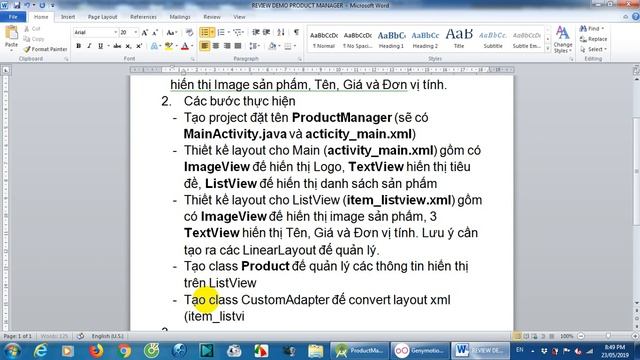This screenshot has height=360, width=640.
Task: Increase paragraph indent
Action: [267, 32]
